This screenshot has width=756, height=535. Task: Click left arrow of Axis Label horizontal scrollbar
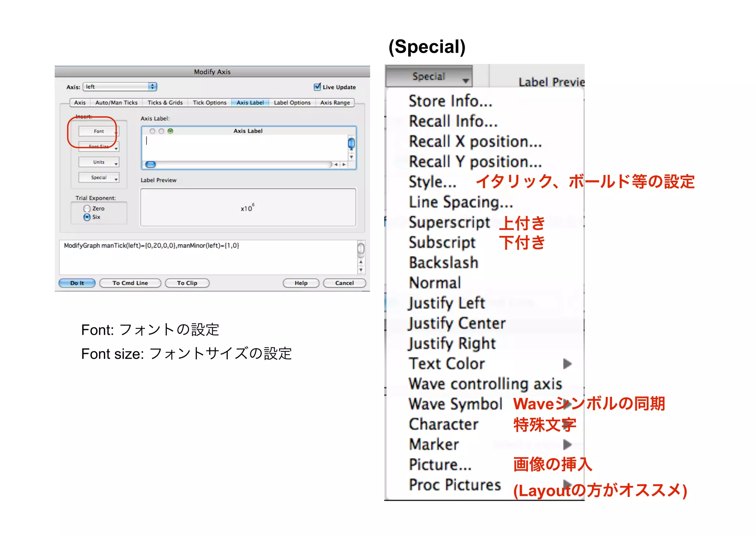pyautogui.click(x=336, y=164)
